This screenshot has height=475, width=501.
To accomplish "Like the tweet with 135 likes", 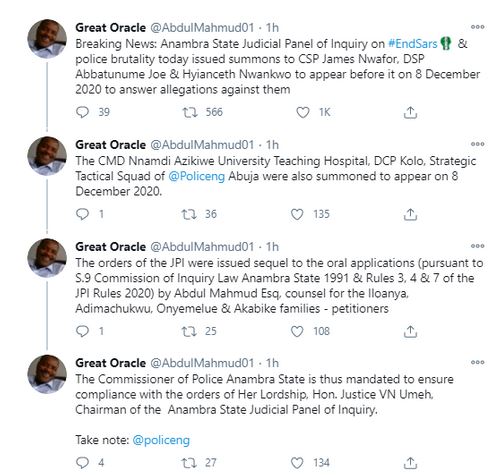I will (x=297, y=214).
